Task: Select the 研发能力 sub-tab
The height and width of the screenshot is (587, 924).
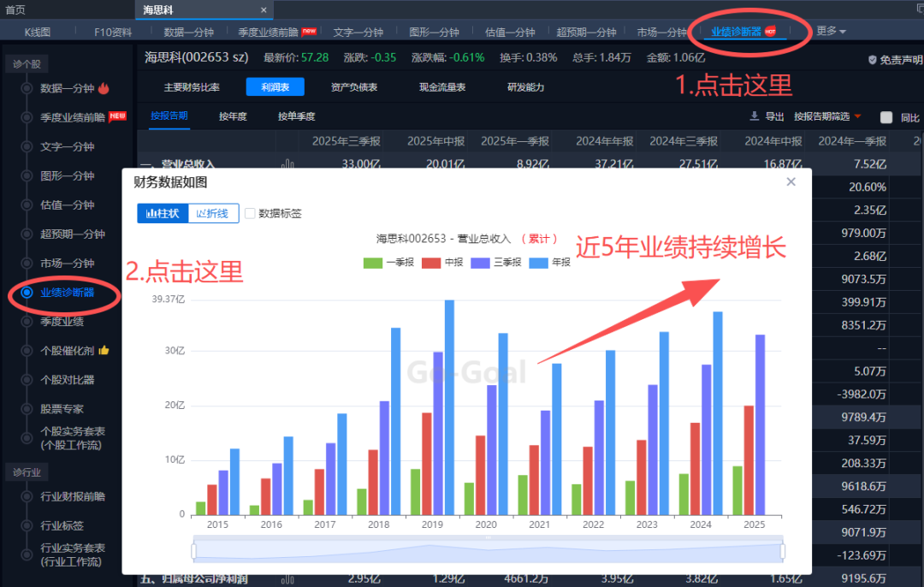Action: point(525,87)
